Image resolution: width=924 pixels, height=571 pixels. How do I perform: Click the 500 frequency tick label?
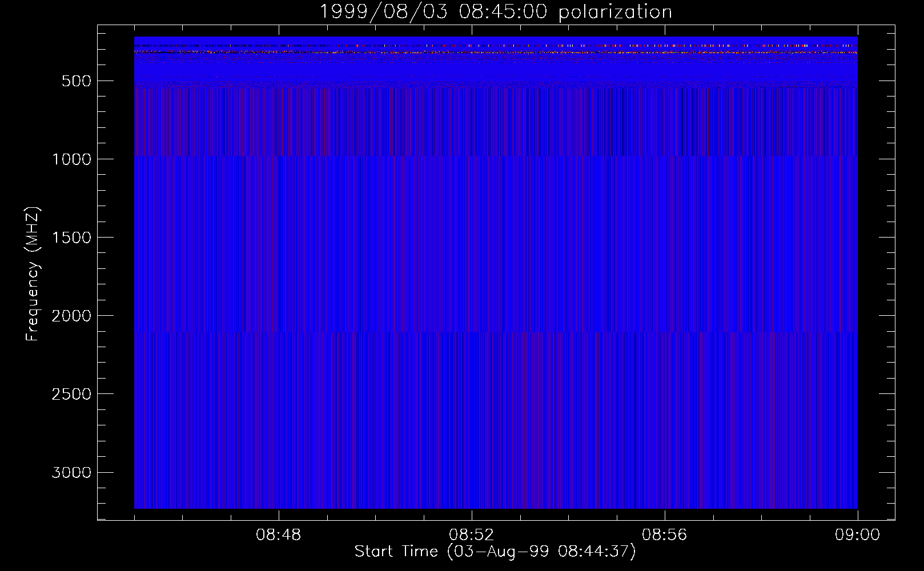pos(76,81)
